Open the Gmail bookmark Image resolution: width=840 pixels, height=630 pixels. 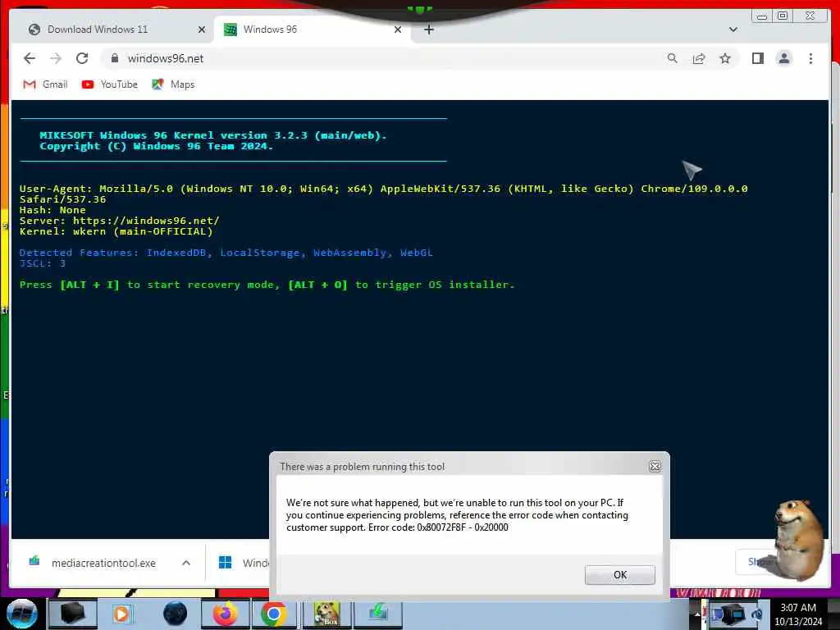(46, 84)
